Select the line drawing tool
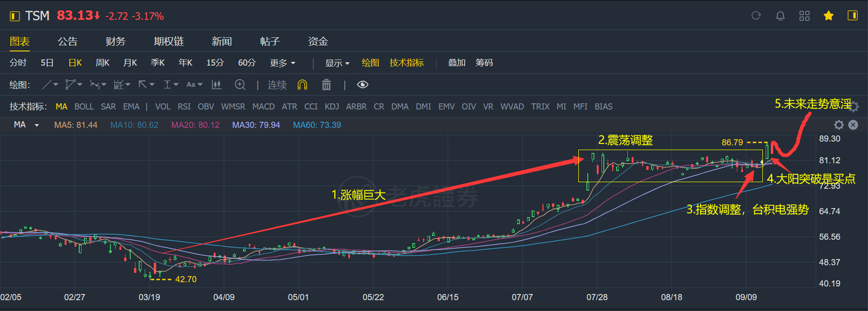This screenshot has height=311, width=868. pyautogui.click(x=47, y=85)
